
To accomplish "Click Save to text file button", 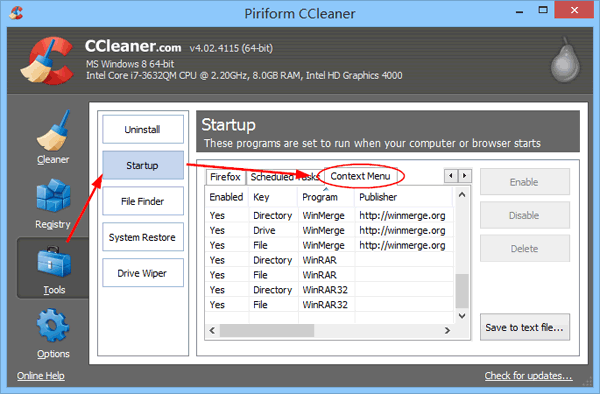I will point(525,327).
